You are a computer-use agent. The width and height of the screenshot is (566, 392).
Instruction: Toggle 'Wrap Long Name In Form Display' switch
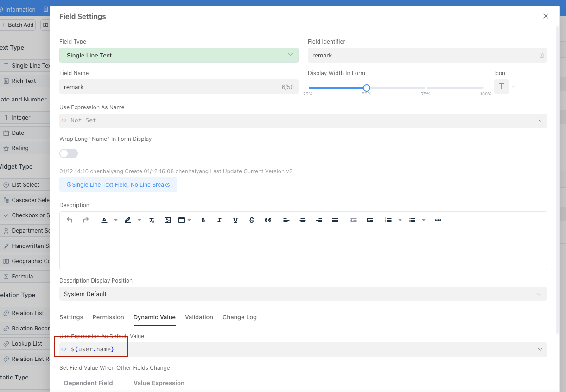tap(68, 153)
